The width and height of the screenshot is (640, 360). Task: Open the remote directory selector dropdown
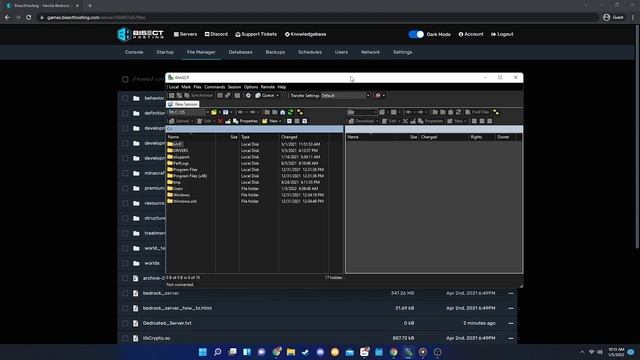coord(362,112)
